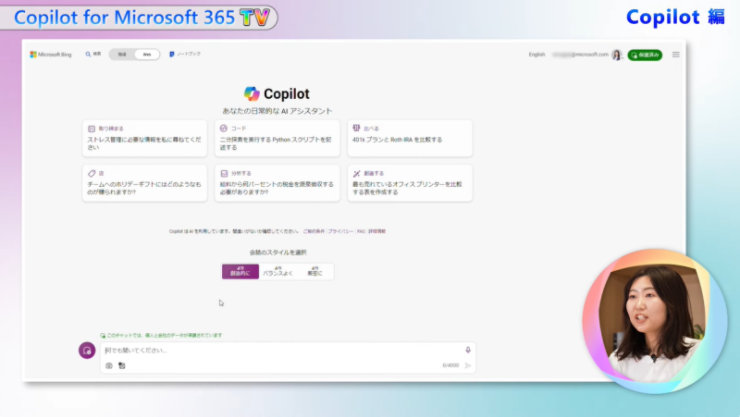Click the icon on stress management card

tap(92, 128)
